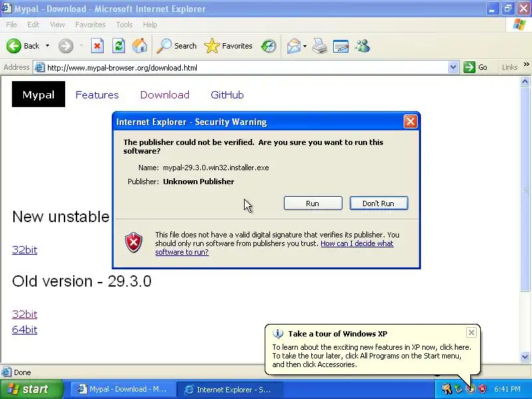The width and height of the screenshot is (532, 399).
Task: Click the installer file name text
Action: [x=215, y=168]
